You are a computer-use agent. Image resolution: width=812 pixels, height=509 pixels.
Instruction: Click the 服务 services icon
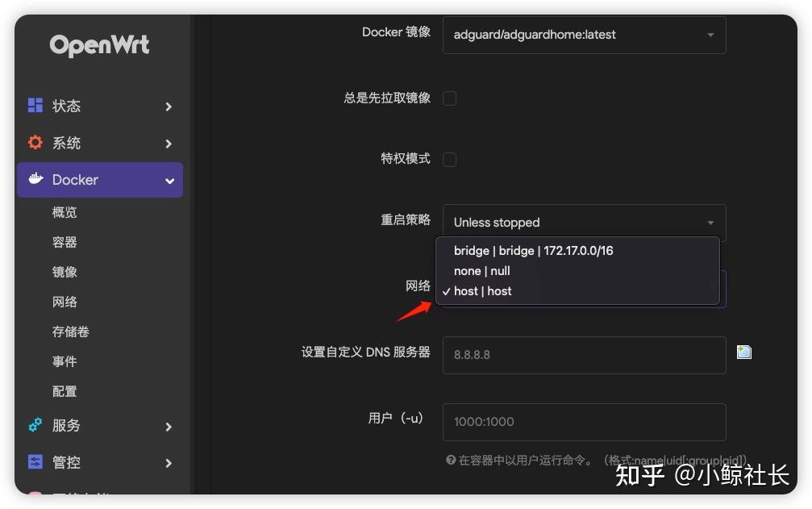click(35, 425)
